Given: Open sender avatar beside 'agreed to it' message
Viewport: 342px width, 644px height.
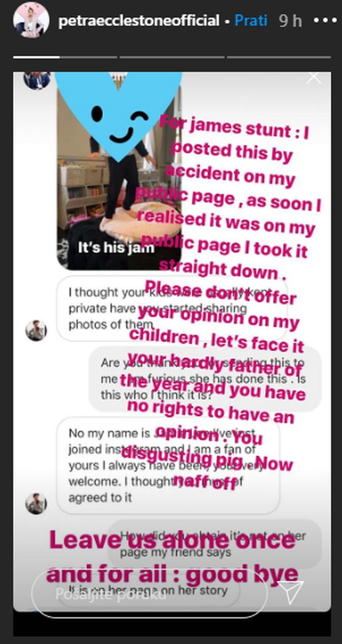Looking at the screenshot, I should (36, 503).
